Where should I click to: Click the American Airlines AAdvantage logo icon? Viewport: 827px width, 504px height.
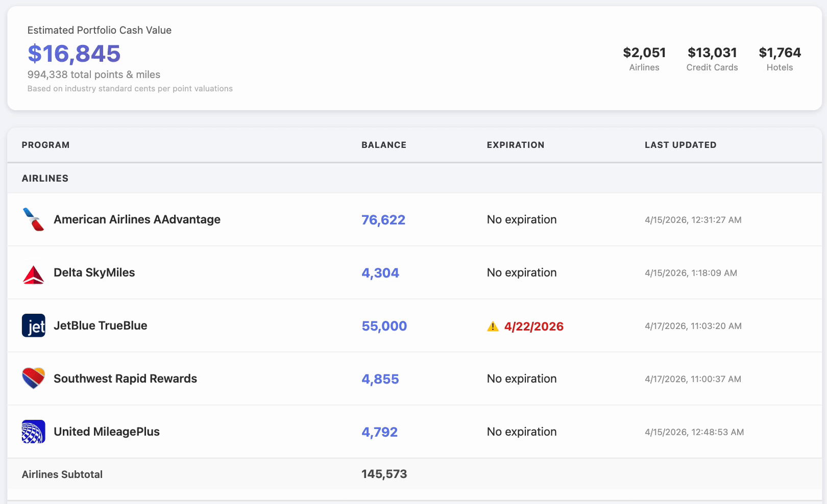pos(34,219)
